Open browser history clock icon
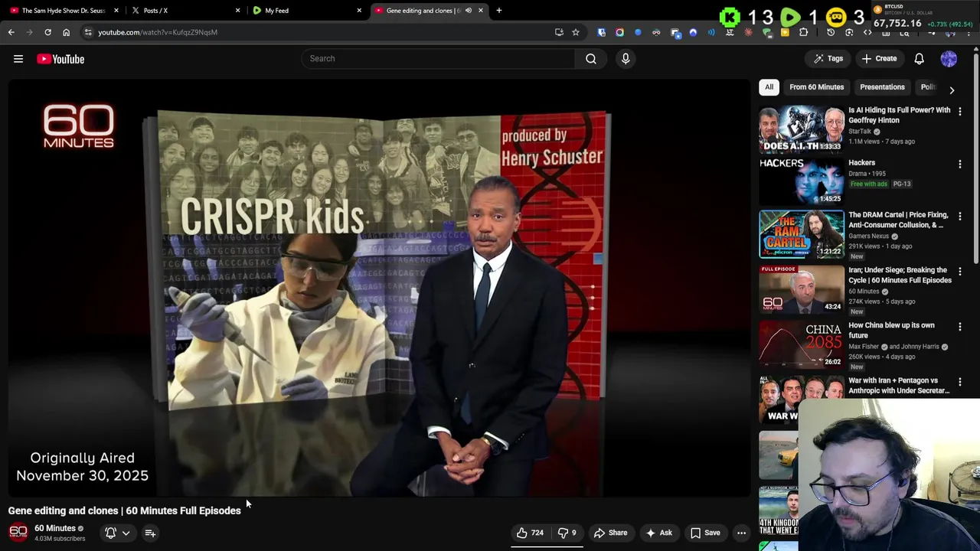Image resolution: width=980 pixels, height=551 pixels. tap(831, 33)
